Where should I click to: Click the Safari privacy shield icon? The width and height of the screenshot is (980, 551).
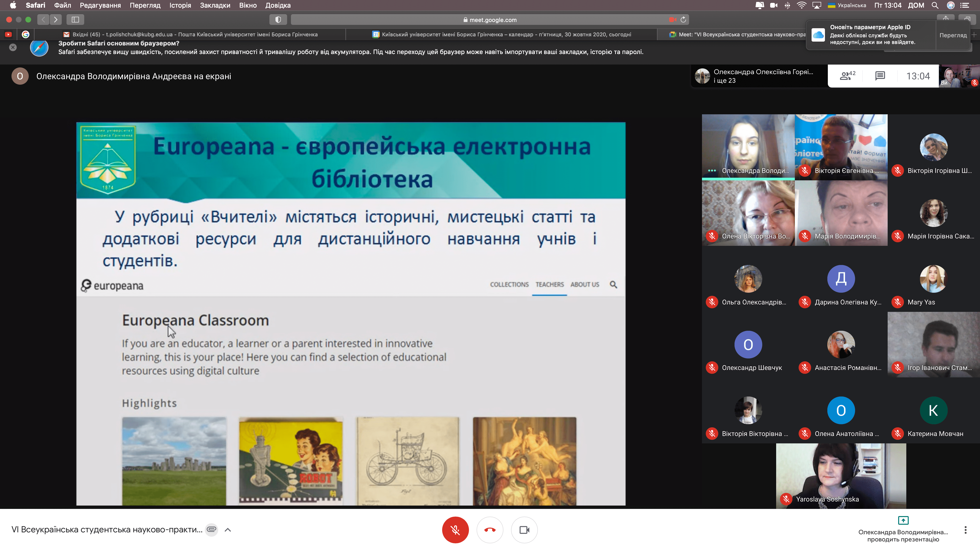coord(278,20)
